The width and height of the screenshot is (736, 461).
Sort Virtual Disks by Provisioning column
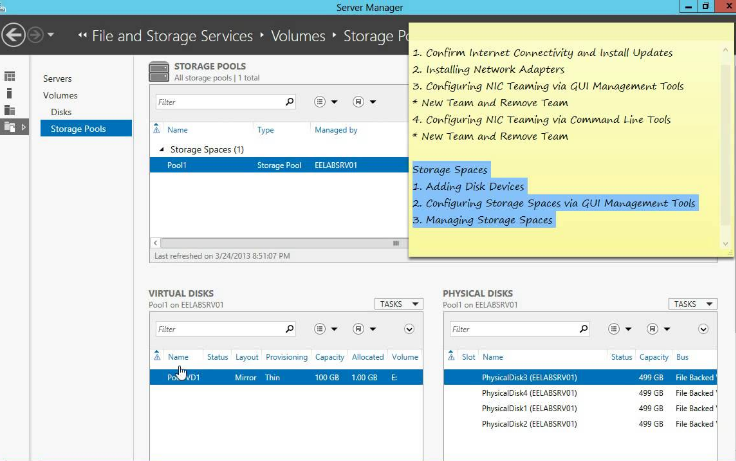[x=286, y=357]
